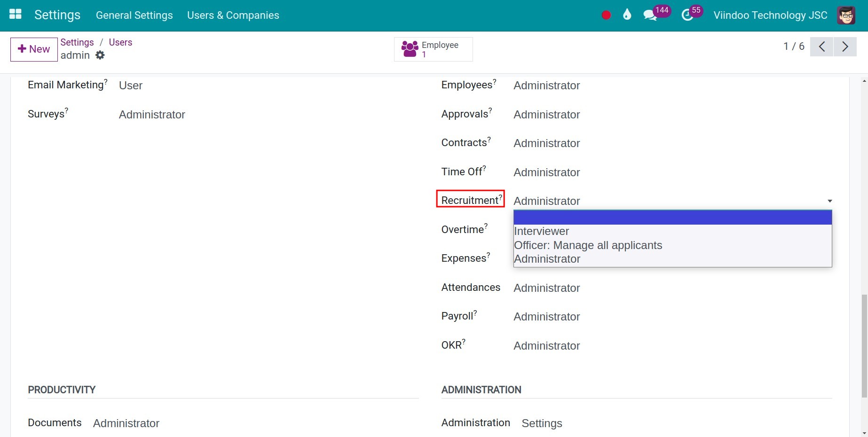Open the user avatar menu
Image resolution: width=868 pixels, height=437 pixels.
coord(846,15)
